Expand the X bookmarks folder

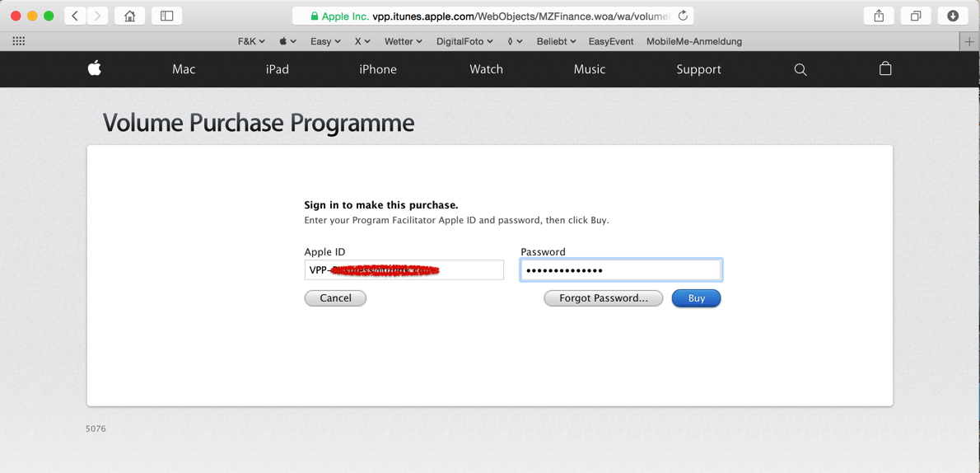coord(362,41)
